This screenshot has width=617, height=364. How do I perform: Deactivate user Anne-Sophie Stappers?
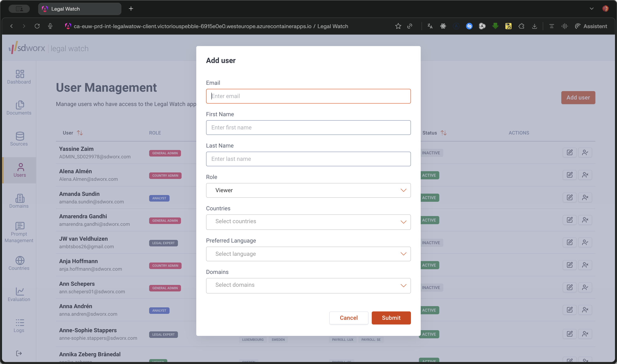585,334
